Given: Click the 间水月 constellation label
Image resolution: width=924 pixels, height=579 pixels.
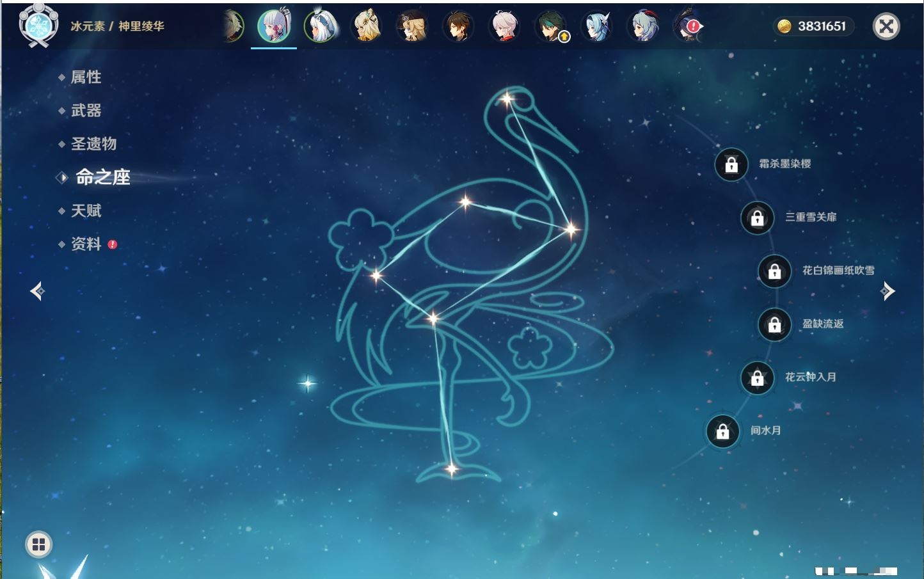Looking at the screenshot, I should 765,431.
